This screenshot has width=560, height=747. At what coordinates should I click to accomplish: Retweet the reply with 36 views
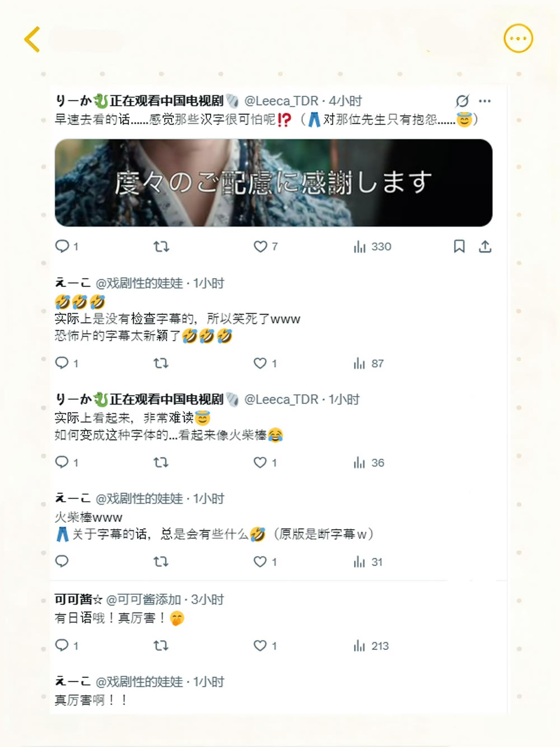coord(161,462)
